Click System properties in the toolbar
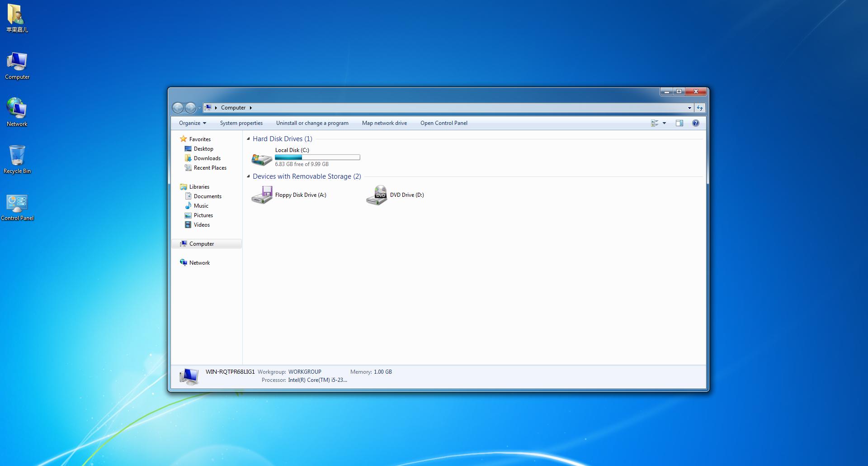 click(x=241, y=123)
